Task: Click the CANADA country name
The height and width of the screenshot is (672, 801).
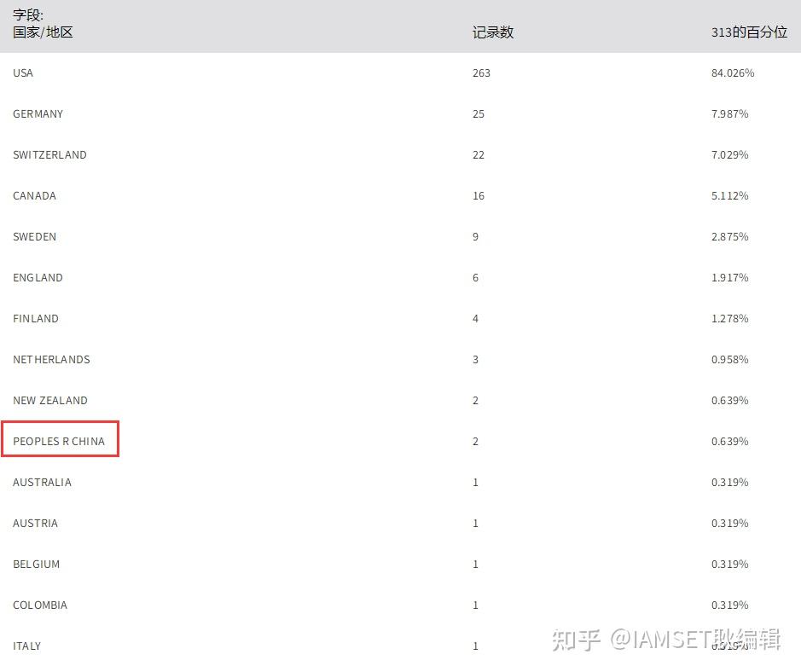Action: (34, 196)
